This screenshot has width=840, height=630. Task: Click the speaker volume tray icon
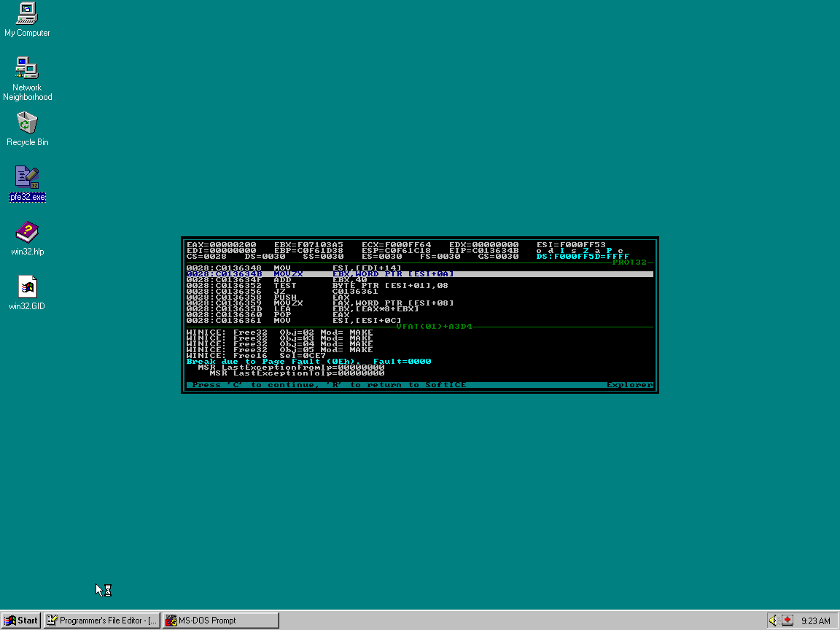click(774, 621)
